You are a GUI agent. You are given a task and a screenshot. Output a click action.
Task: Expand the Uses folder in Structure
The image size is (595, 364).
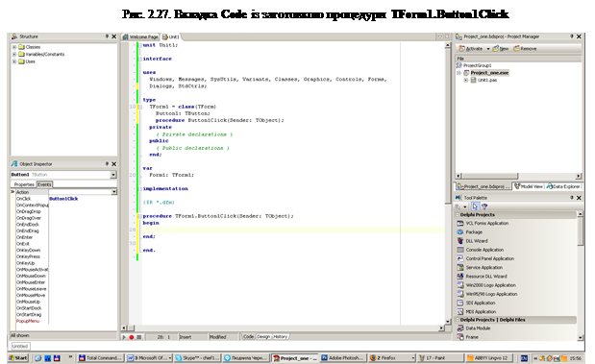pos(14,61)
